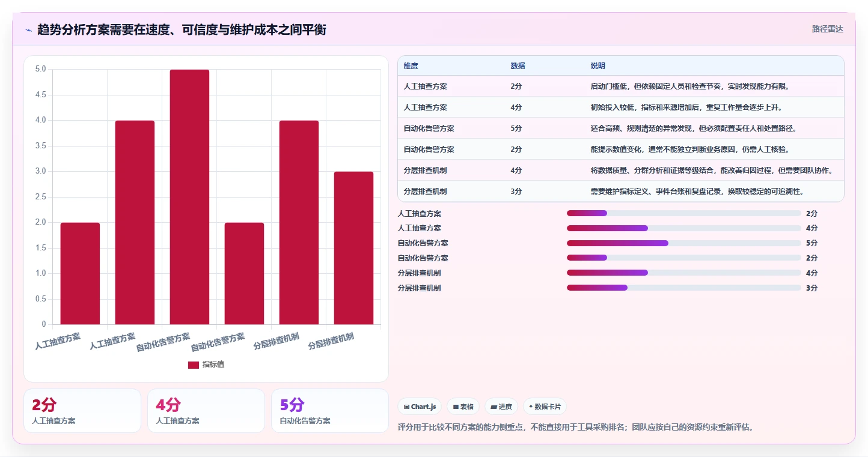868x457 pixels.
Task: Click the 数据卡片 chip
Action: tap(545, 407)
